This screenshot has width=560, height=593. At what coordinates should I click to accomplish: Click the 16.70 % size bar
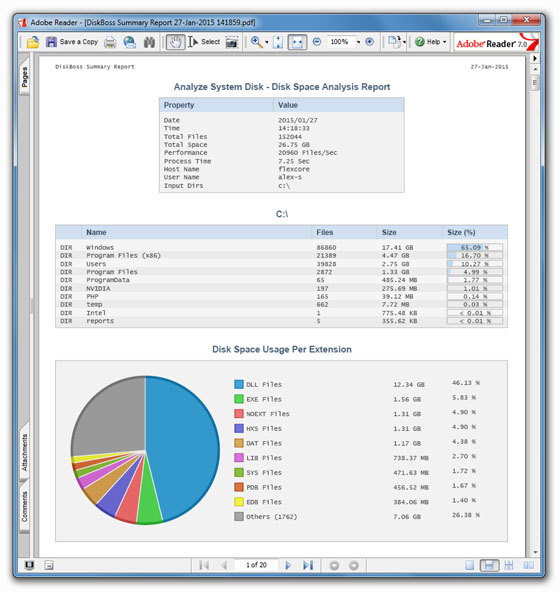[475, 256]
